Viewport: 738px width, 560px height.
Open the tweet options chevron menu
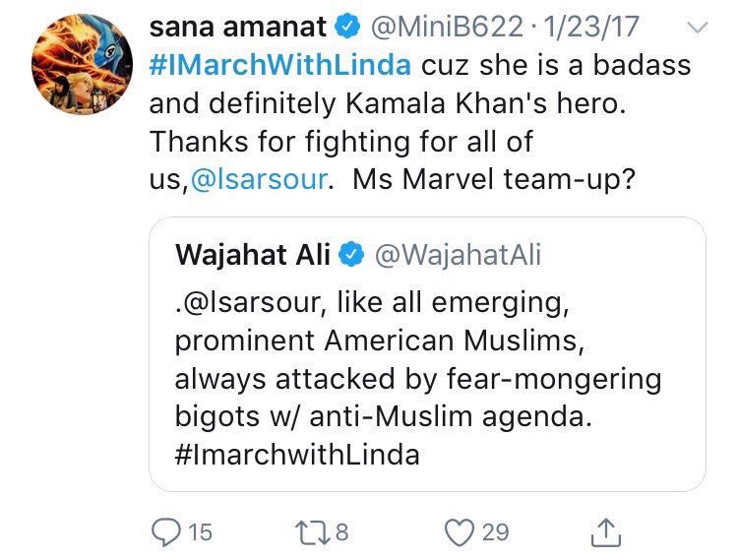tap(697, 31)
